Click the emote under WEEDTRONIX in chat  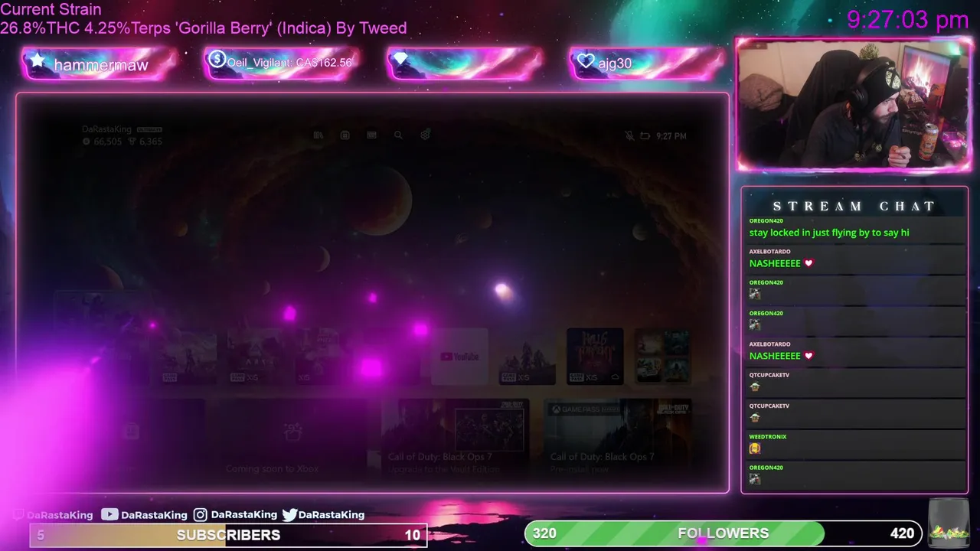(755, 448)
